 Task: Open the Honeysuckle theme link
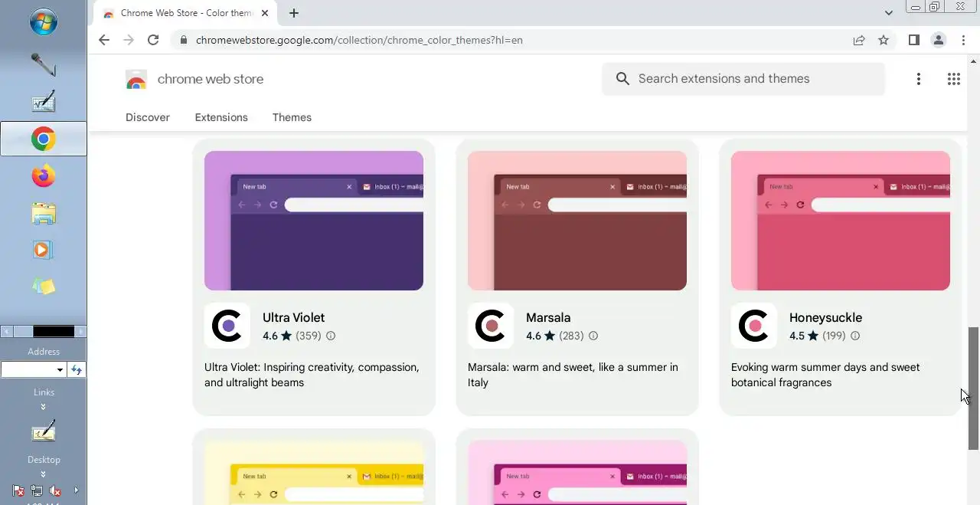[825, 317]
